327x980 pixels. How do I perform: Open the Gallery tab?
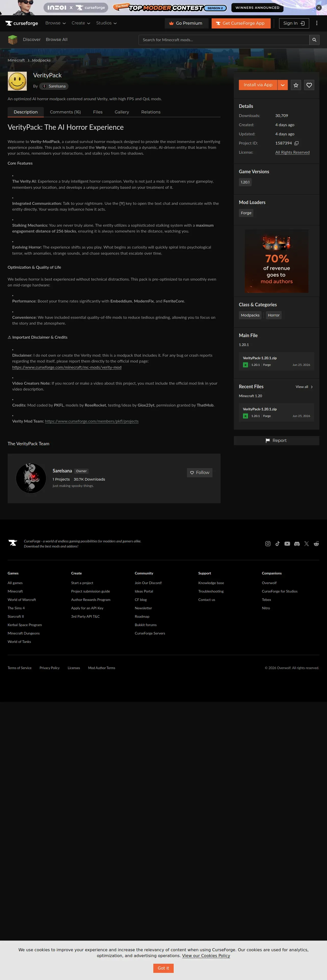coord(122,112)
